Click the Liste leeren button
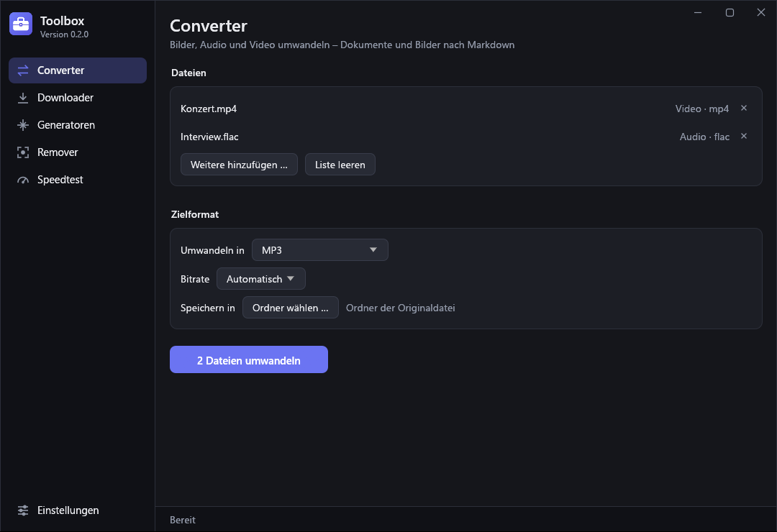Screen dimensions: 777x532 click(x=340, y=165)
